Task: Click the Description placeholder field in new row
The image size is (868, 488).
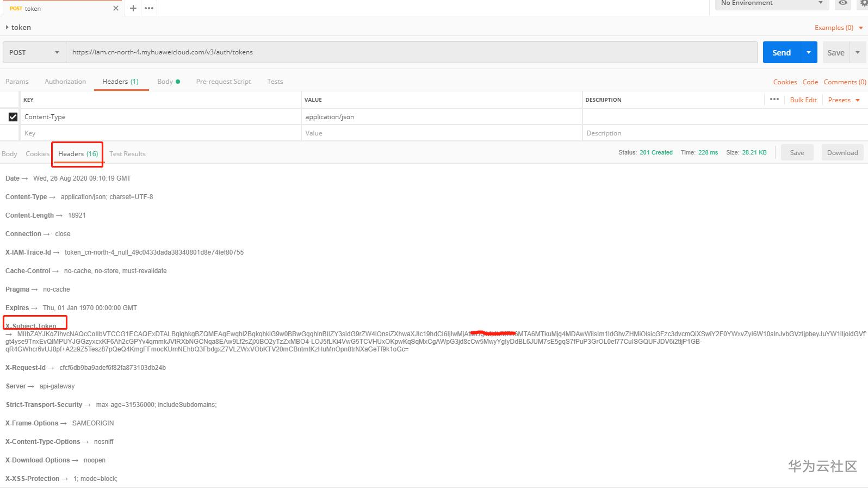Action: [725, 133]
